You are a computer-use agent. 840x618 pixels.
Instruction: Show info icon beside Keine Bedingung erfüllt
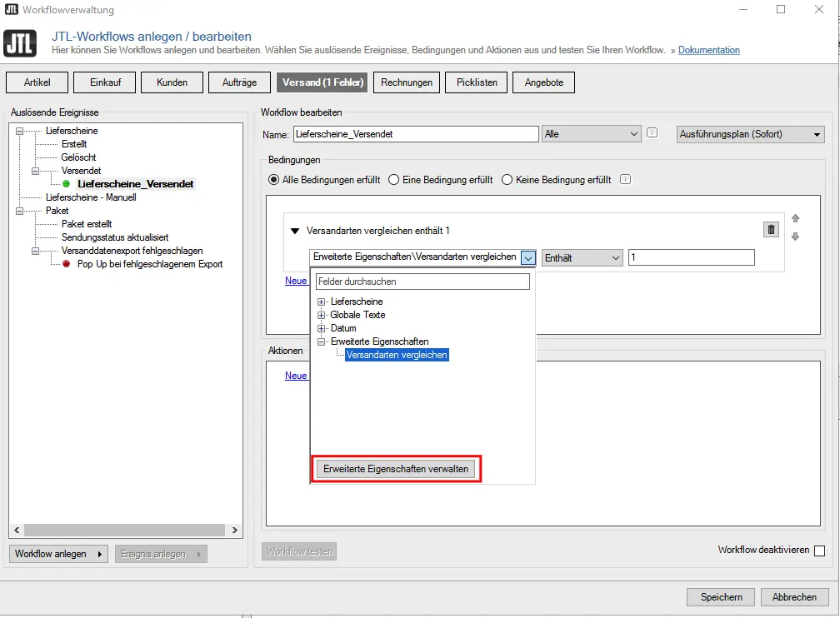point(625,179)
